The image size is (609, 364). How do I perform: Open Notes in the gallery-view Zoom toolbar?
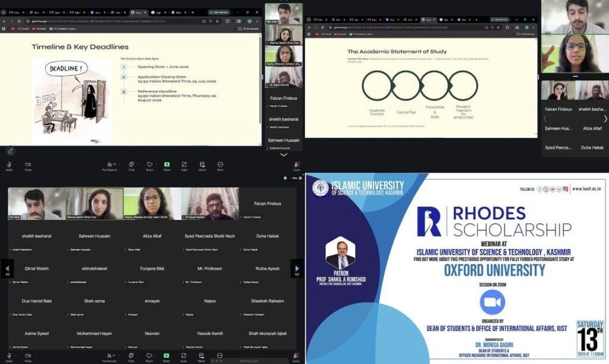click(x=201, y=357)
